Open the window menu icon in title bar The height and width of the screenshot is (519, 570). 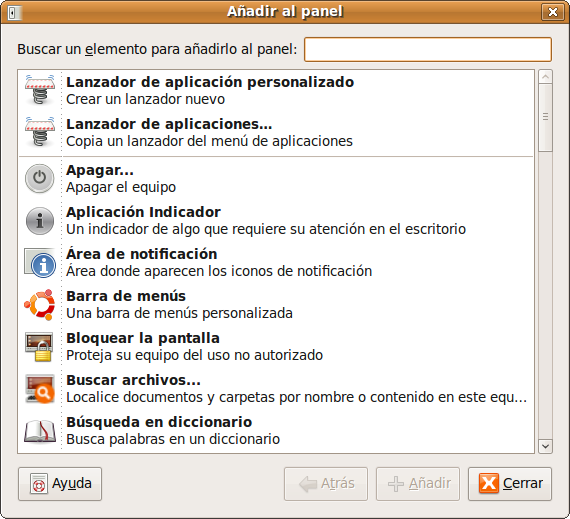[15, 12]
